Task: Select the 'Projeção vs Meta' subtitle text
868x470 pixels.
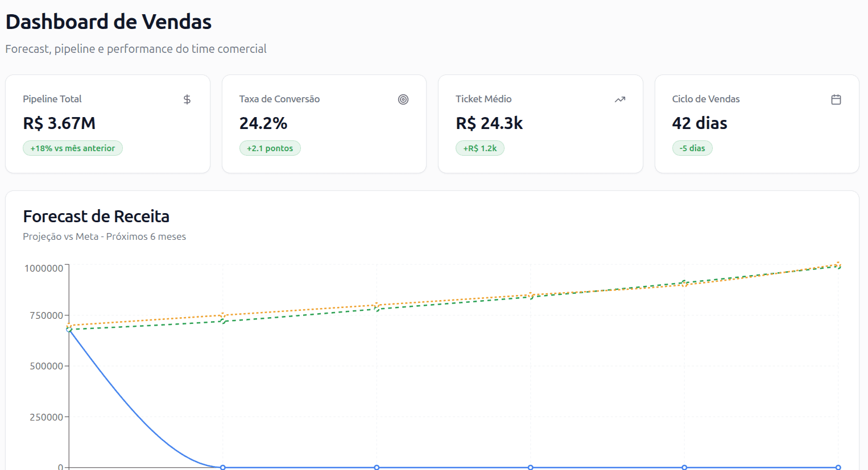Action: click(104, 236)
